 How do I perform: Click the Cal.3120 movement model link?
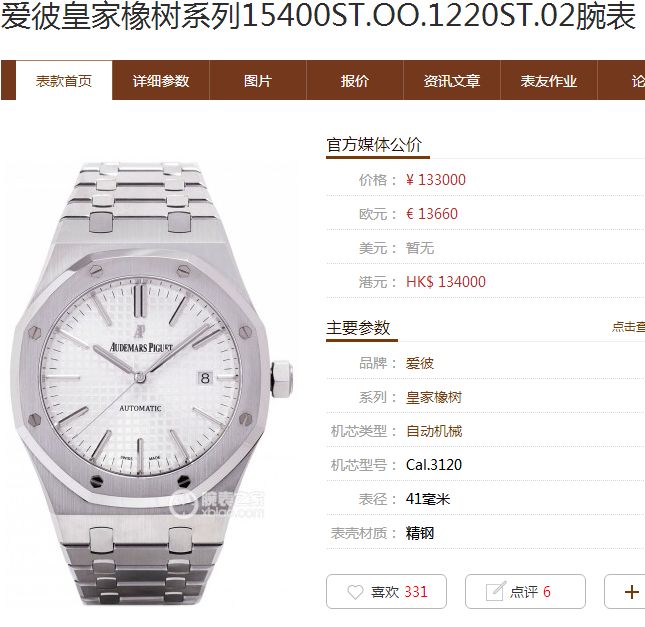point(434,465)
